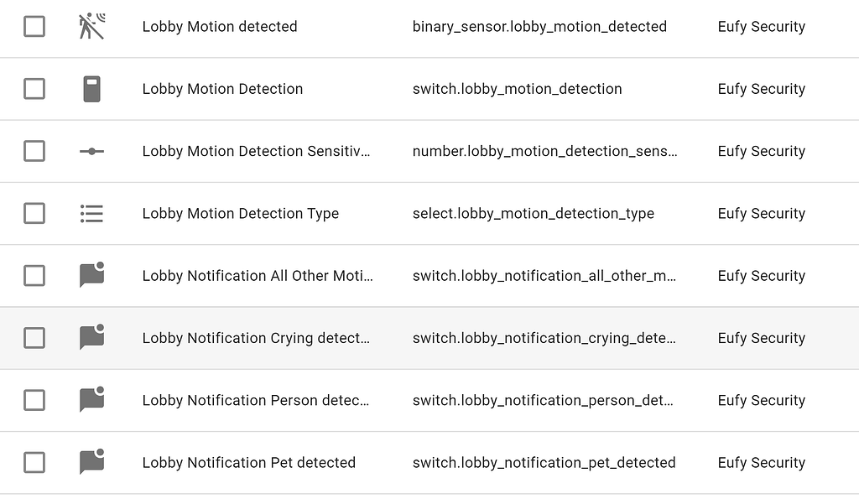Click Eufy Security next to Lobby Motion Detection
This screenshot has height=504, width=859.
(x=761, y=88)
